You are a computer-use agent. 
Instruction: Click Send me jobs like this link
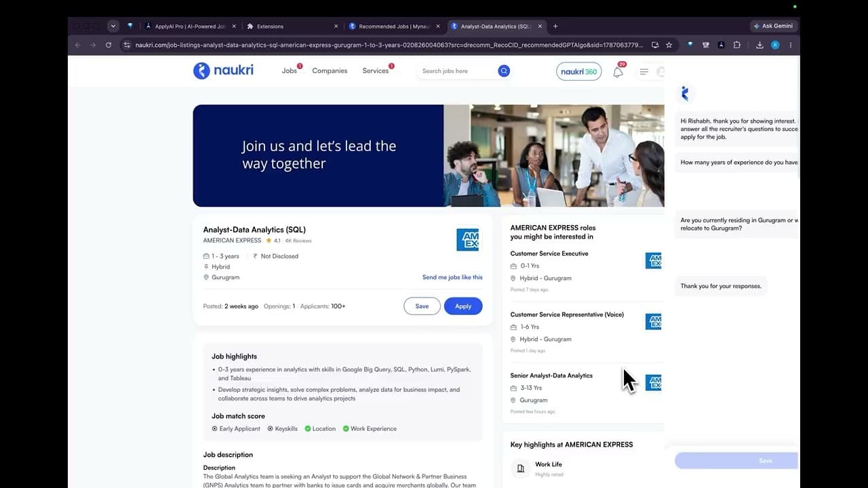click(452, 277)
